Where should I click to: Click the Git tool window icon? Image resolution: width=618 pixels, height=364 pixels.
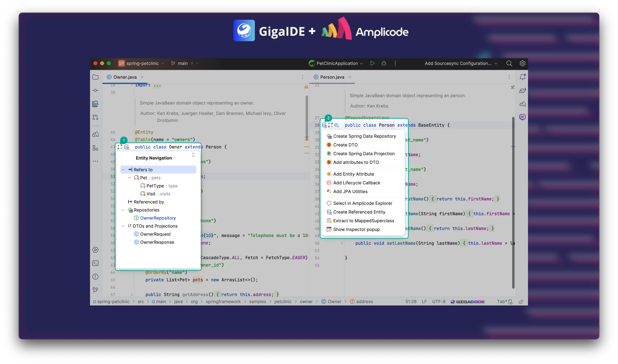click(95, 290)
